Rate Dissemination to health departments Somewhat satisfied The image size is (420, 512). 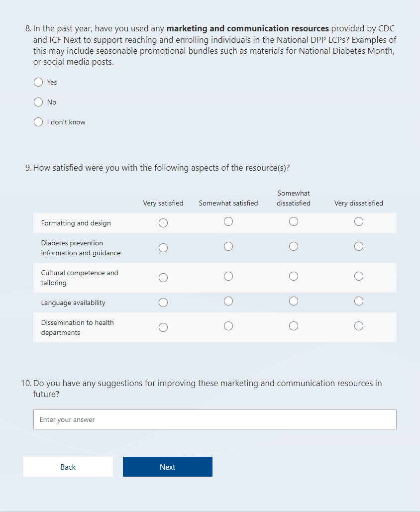tap(228, 326)
